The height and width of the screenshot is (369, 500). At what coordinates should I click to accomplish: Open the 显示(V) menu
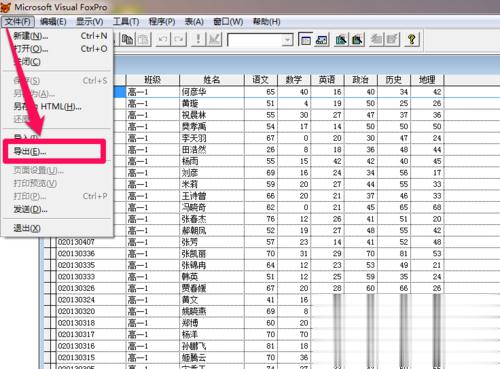90,22
